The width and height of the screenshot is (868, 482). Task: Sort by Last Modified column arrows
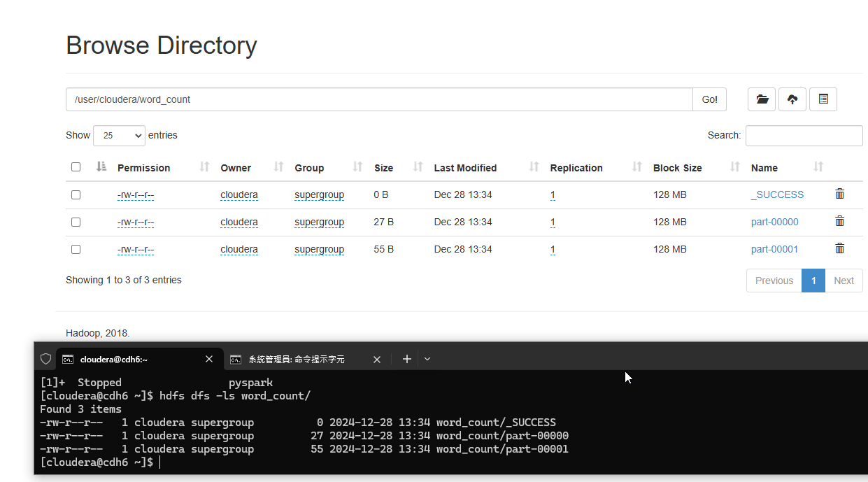(x=534, y=166)
